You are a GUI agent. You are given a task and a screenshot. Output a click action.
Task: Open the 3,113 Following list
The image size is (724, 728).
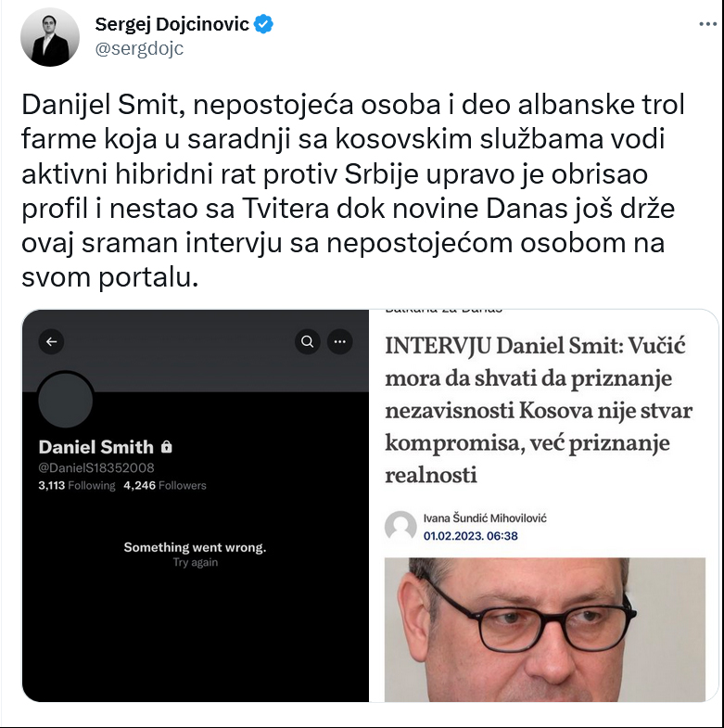point(77,485)
